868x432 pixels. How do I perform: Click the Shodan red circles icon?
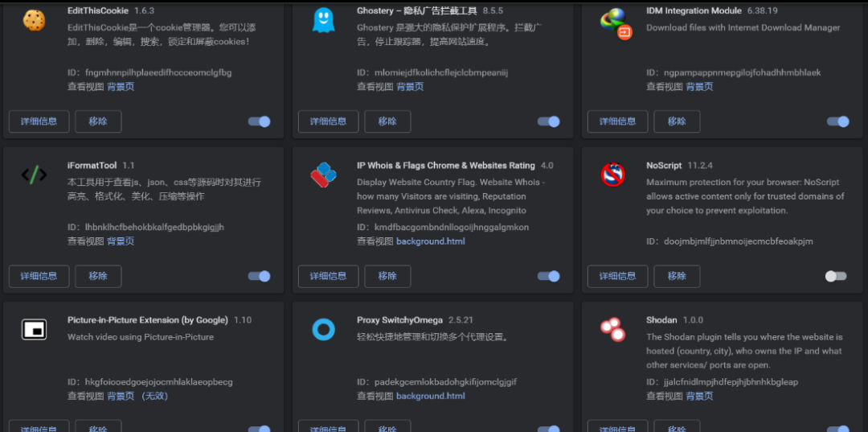(x=612, y=330)
